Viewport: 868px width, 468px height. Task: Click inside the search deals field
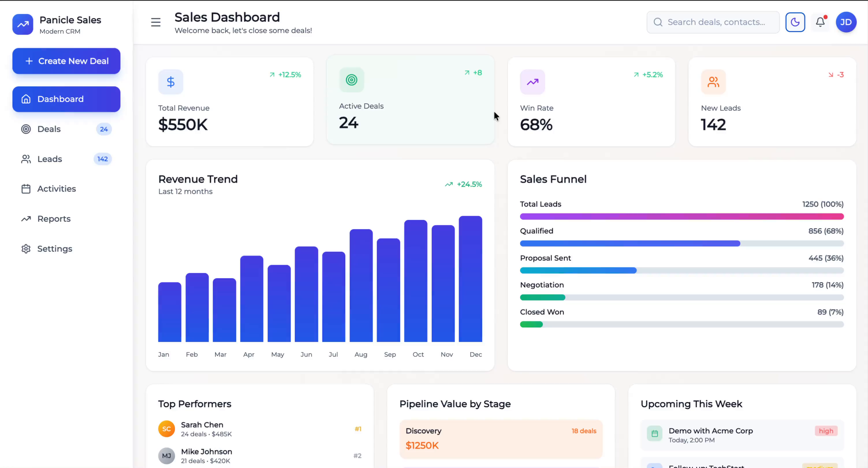pyautogui.click(x=713, y=22)
